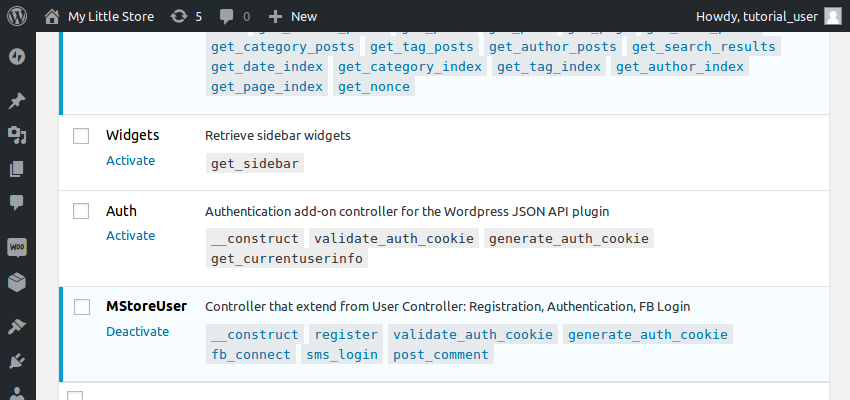Screen dimensions: 850x400
Task: Click Auth's validate_auth_cookie method tag
Action: tap(394, 238)
